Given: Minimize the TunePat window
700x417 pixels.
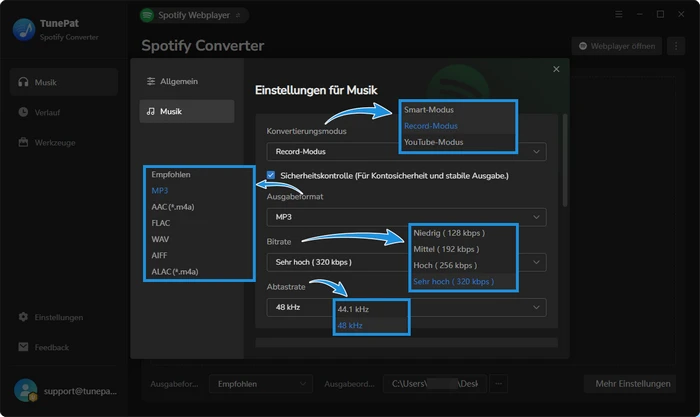Looking at the screenshot, I should tap(640, 14).
